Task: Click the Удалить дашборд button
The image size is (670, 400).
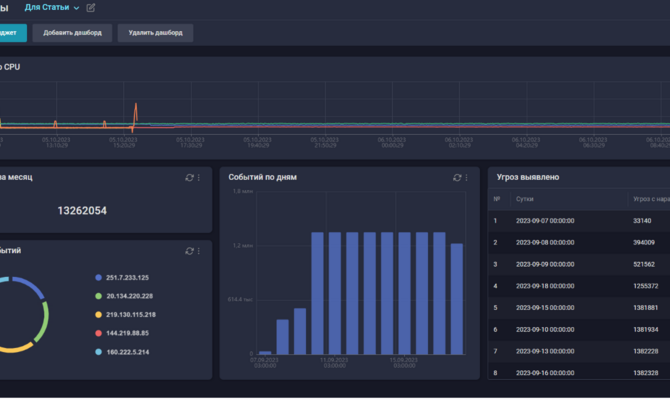Action: click(155, 33)
